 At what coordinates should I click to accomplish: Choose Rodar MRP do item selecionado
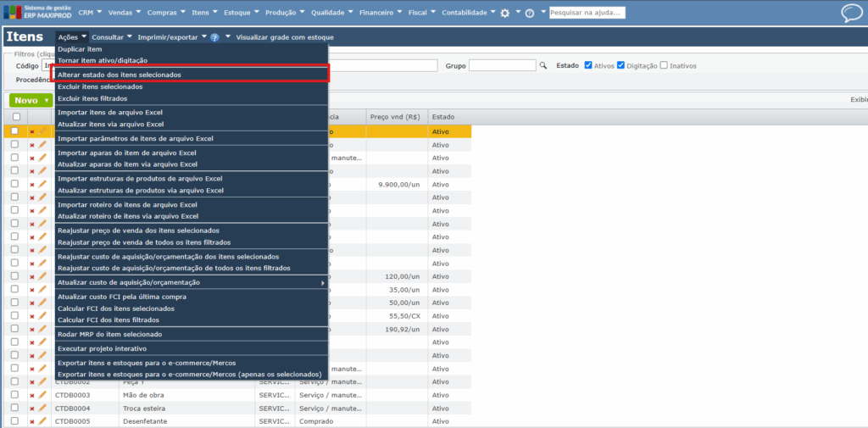tap(192, 335)
